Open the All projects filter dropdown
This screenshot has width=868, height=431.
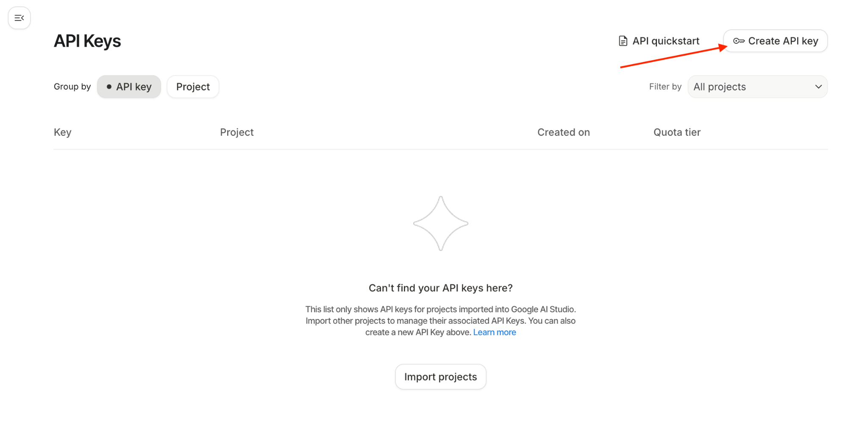tap(757, 87)
